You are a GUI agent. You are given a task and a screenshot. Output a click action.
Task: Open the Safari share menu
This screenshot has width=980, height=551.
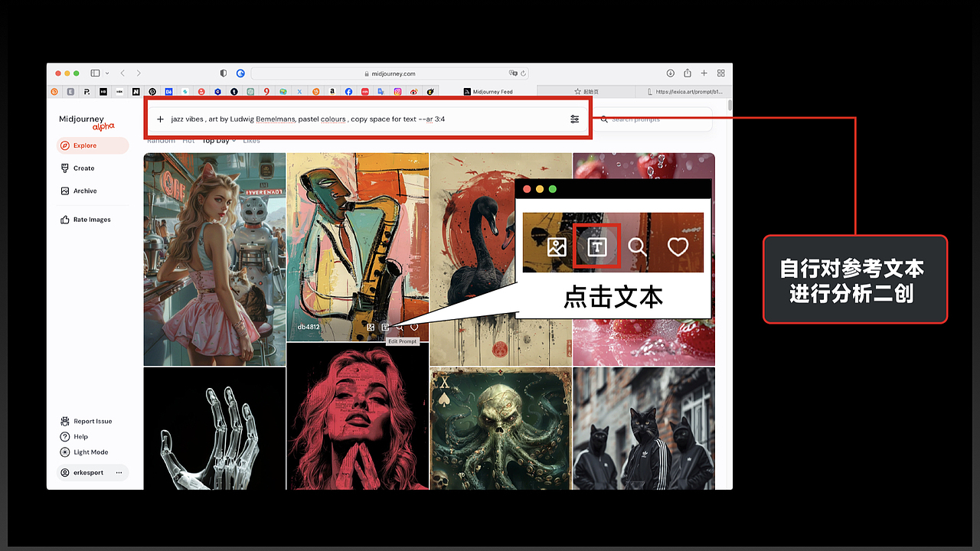coord(688,73)
